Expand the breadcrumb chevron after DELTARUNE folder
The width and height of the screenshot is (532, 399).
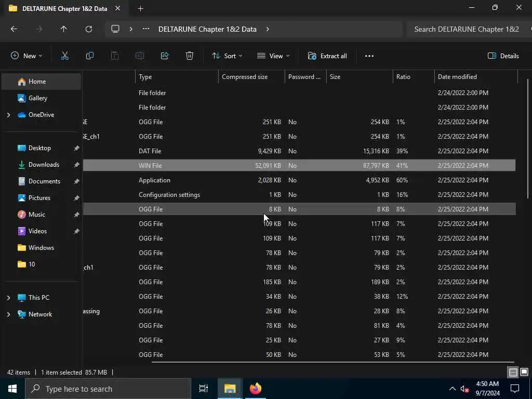[268, 29]
